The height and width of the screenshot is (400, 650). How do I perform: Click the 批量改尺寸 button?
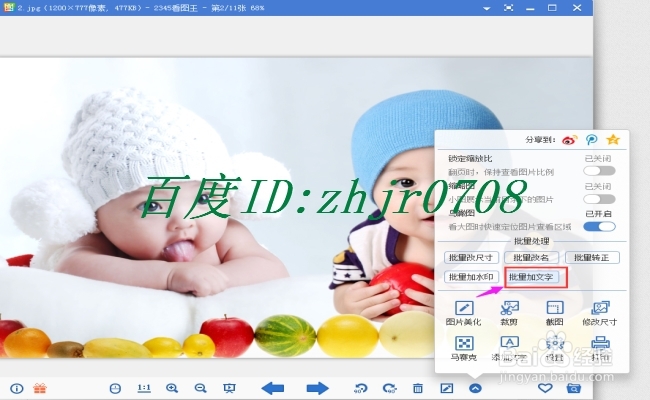coord(471,257)
